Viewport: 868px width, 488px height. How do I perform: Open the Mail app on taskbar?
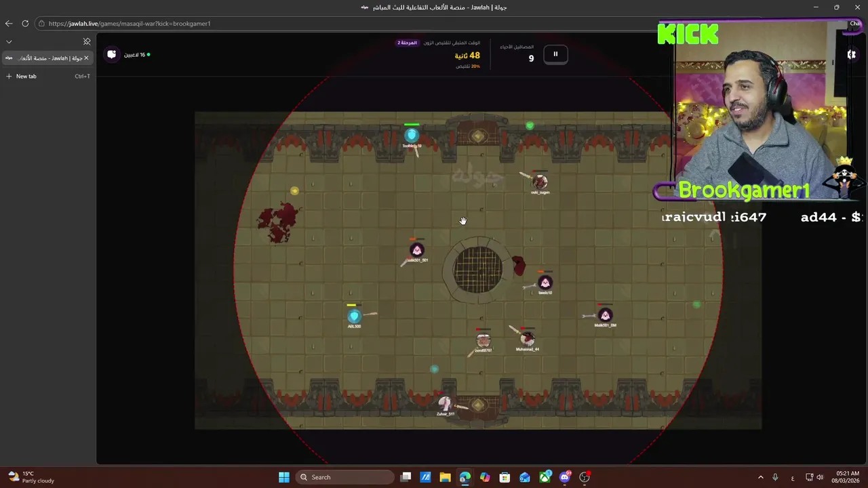524,477
